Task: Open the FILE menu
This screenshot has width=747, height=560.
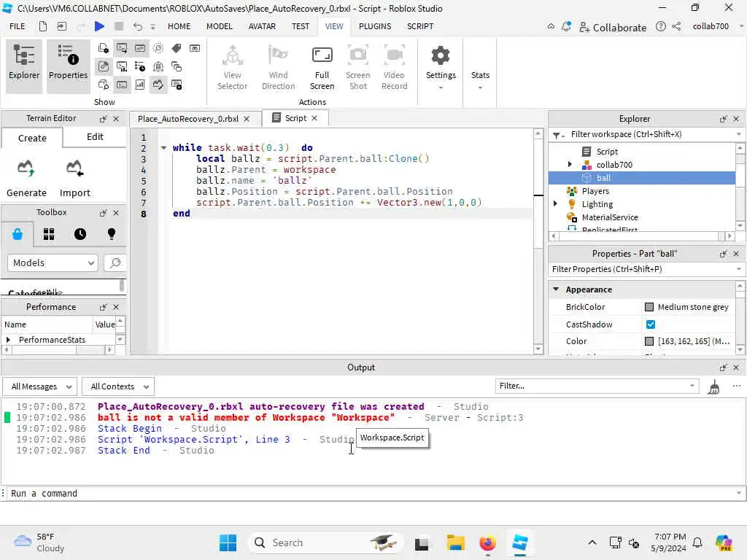Action: 18,26
